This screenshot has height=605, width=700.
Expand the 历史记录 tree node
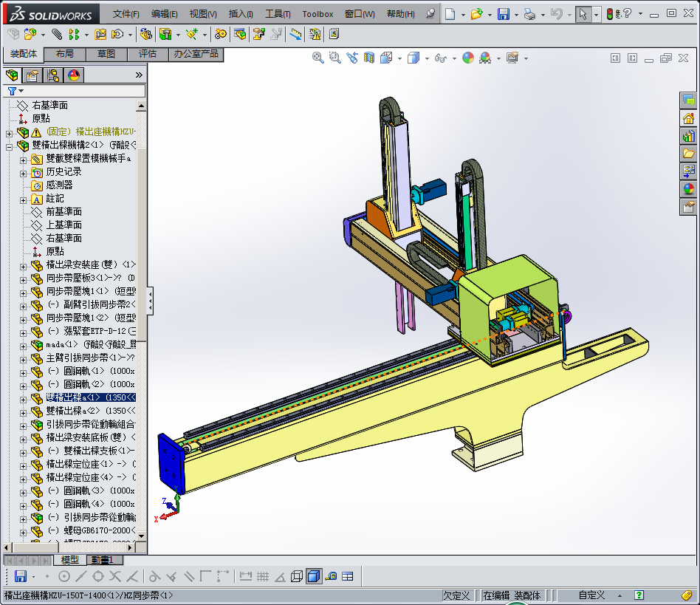click(x=23, y=174)
